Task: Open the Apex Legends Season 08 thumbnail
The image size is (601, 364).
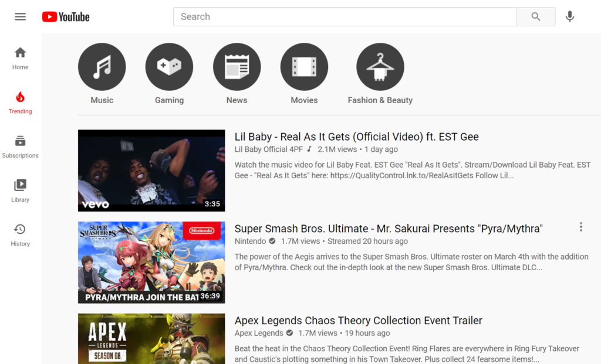Action: point(151,339)
